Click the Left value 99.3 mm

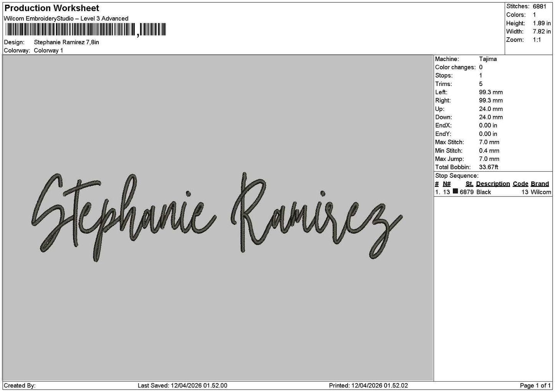pos(491,93)
